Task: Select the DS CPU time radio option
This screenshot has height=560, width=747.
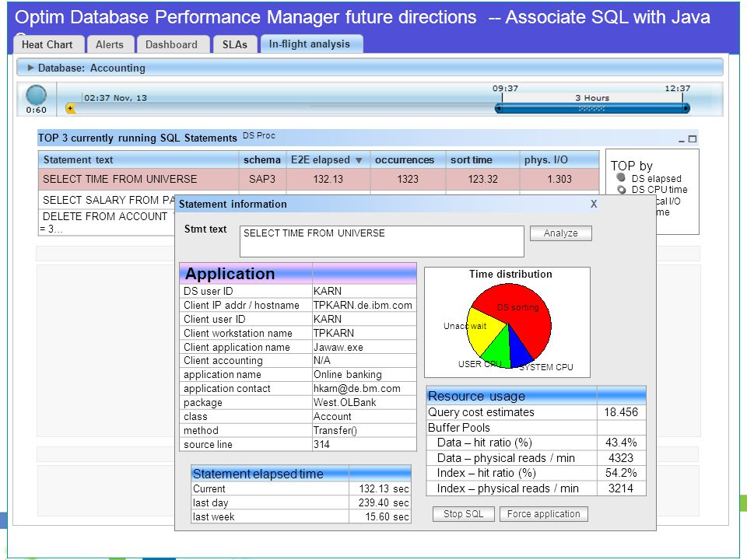Action: 621,190
